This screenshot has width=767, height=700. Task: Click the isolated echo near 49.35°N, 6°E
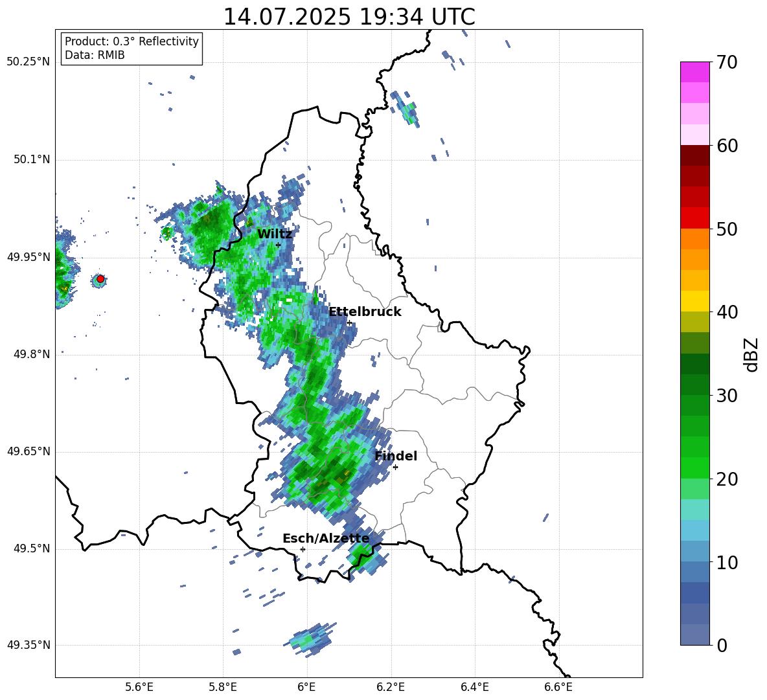pyautogui.click(x=311, y=639)
